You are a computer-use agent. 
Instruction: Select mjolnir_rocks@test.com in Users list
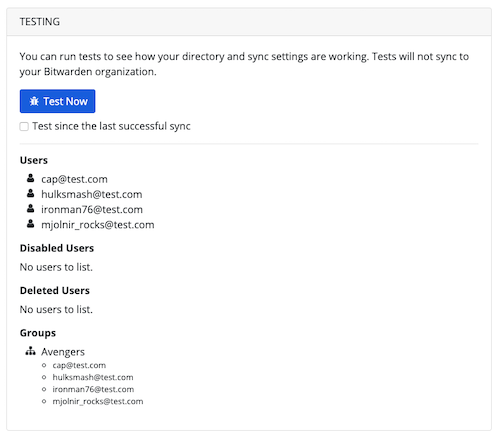(98, 225)
